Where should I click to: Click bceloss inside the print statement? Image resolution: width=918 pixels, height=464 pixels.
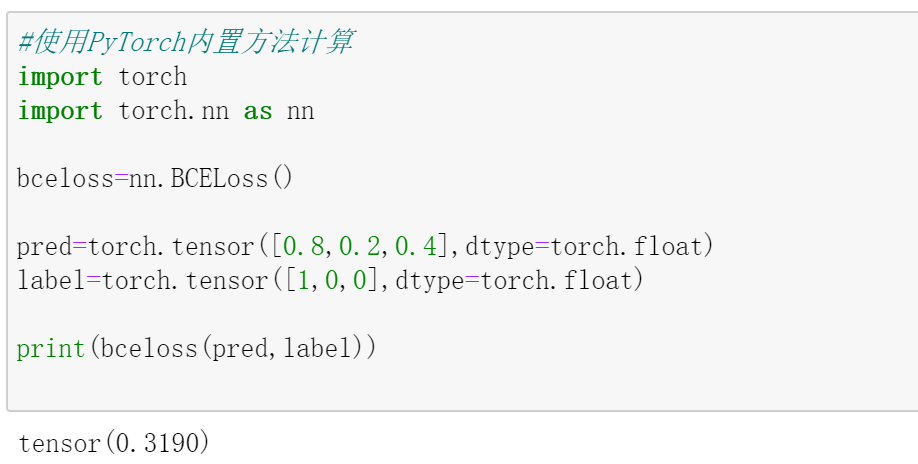coord(149,349)
